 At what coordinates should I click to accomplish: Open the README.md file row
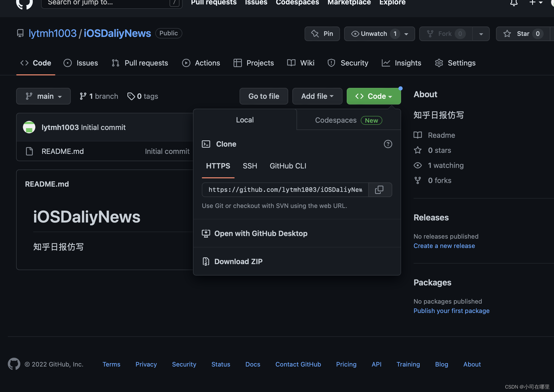tap(105, 151)
